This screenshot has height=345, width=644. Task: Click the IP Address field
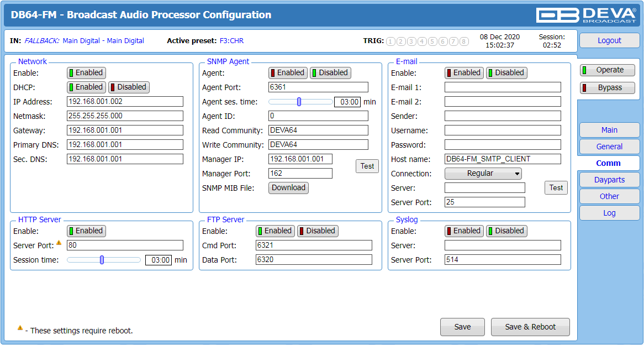pyautogui.click(x=125, y=102)
